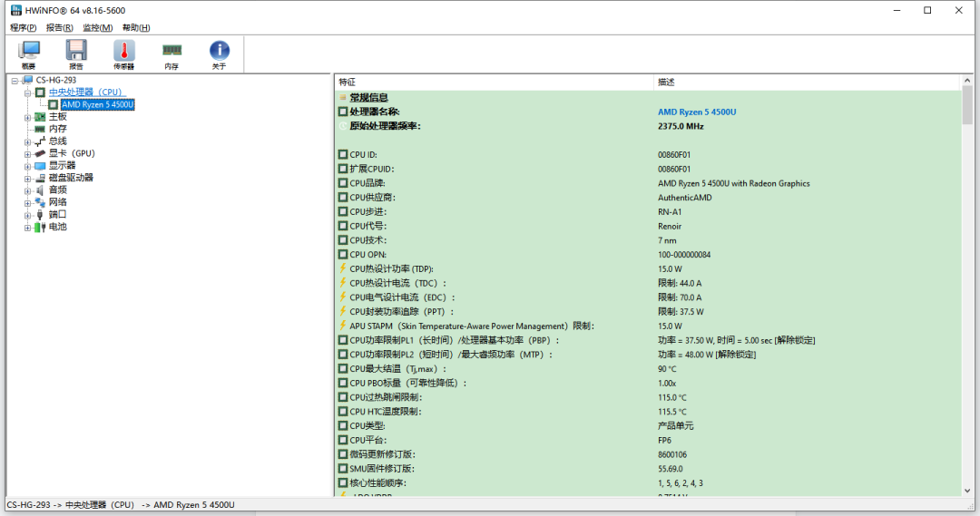This screenshot has width=980, height=516.
Task: Open the 程序(P) menu
Action: point(23,27)
